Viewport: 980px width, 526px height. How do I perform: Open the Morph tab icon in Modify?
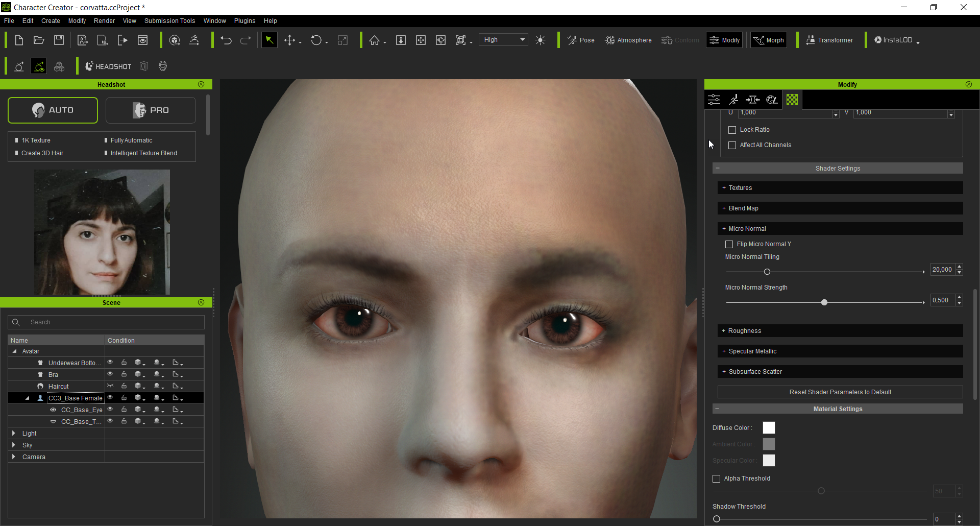[x=753, y=100]
